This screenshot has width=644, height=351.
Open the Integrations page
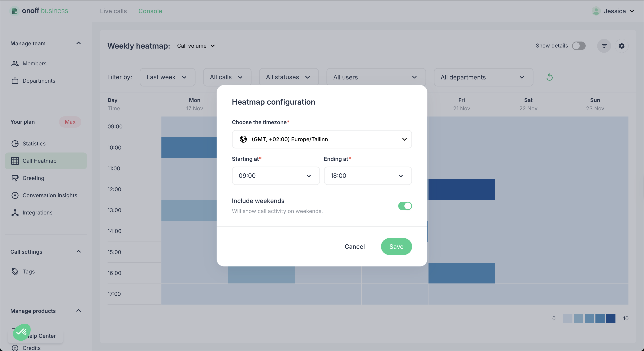pyautogui.click(x=46, y=213)
